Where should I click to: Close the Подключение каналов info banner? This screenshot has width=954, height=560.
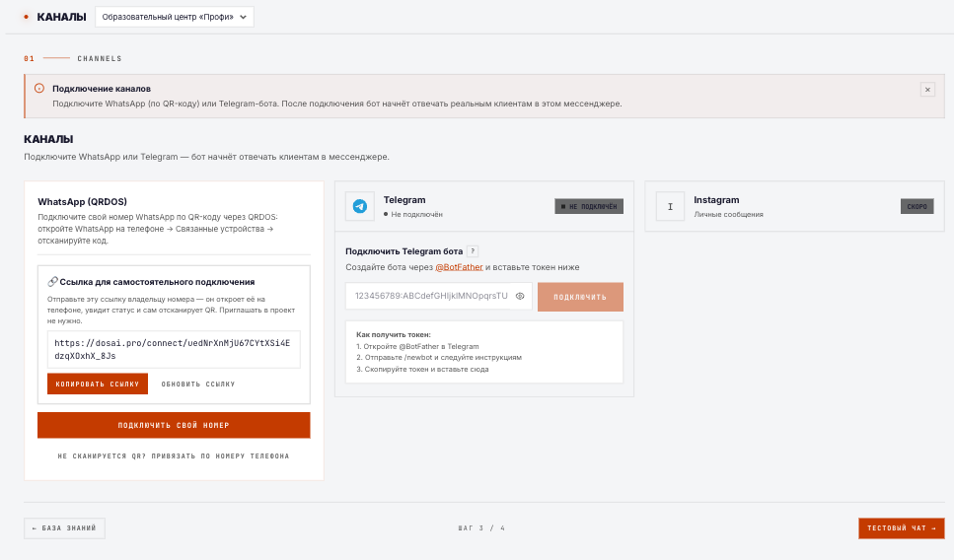click(x=927, y=90)
